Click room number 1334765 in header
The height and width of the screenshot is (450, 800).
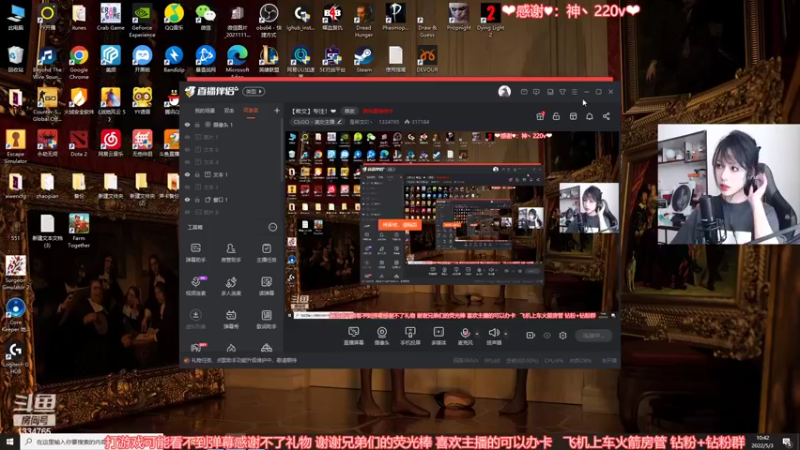(389, 122)
